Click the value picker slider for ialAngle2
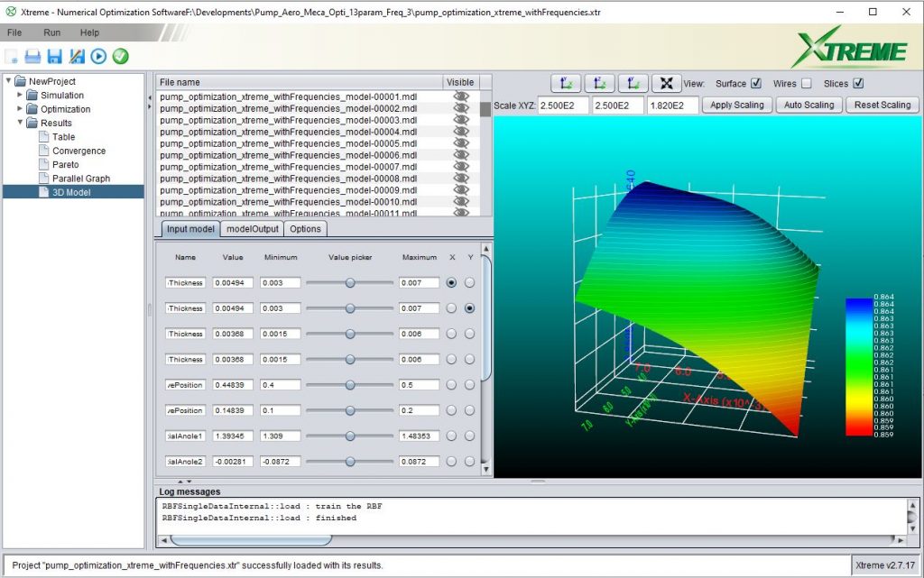Viewport: 924px width, 578px height. pos(350,462)
